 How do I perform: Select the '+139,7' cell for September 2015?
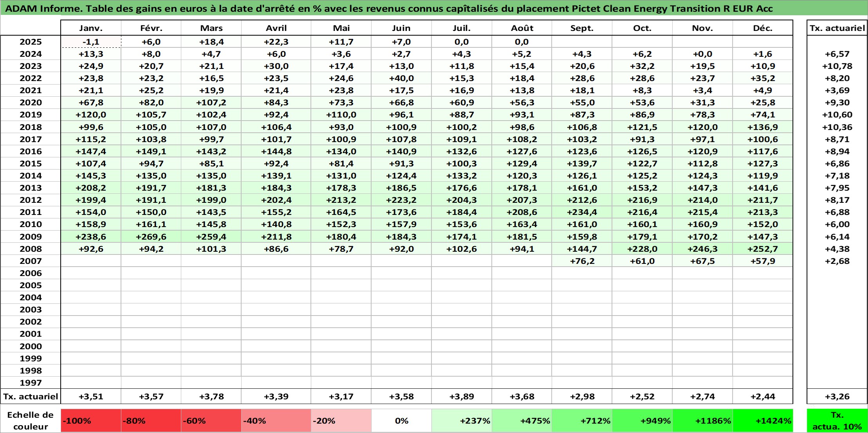coord(582,163)
